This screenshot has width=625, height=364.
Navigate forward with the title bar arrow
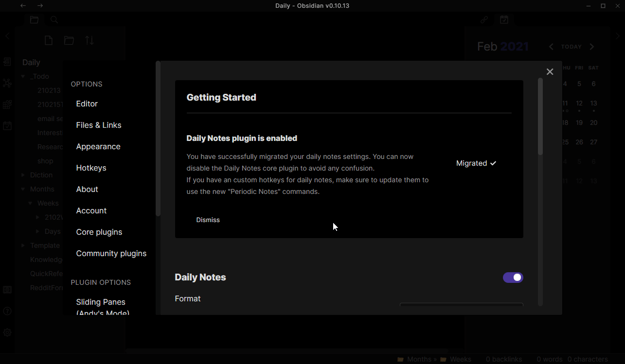tap(40, 5)
